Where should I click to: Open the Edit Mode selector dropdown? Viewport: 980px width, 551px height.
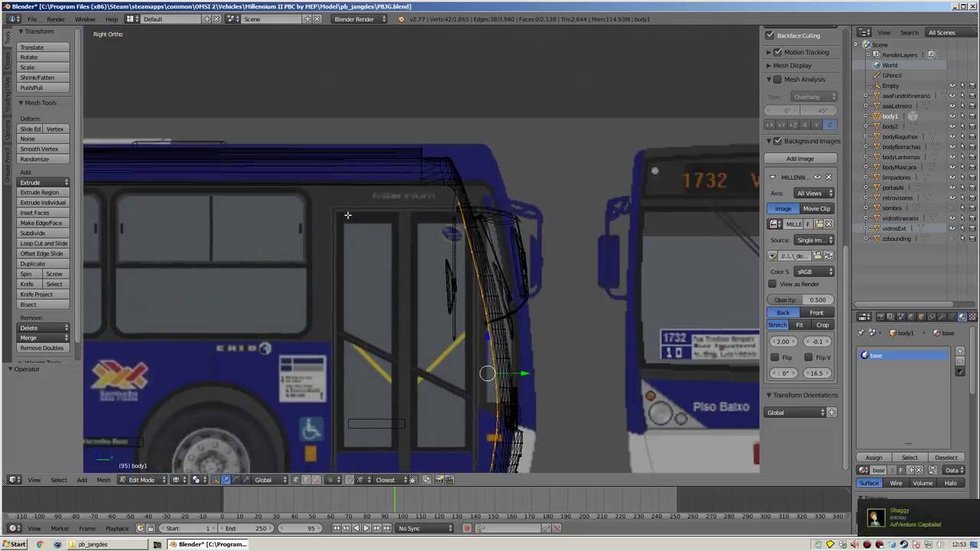142,480
